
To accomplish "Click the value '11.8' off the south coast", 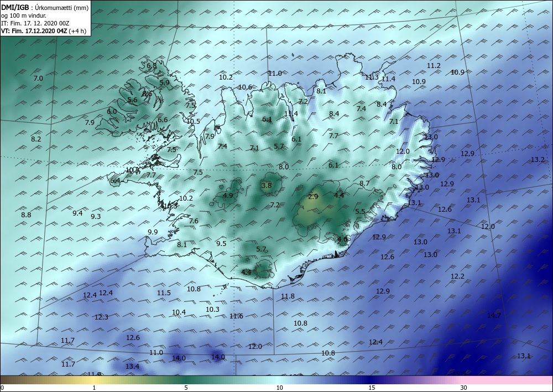I will (x=288, y=296).
